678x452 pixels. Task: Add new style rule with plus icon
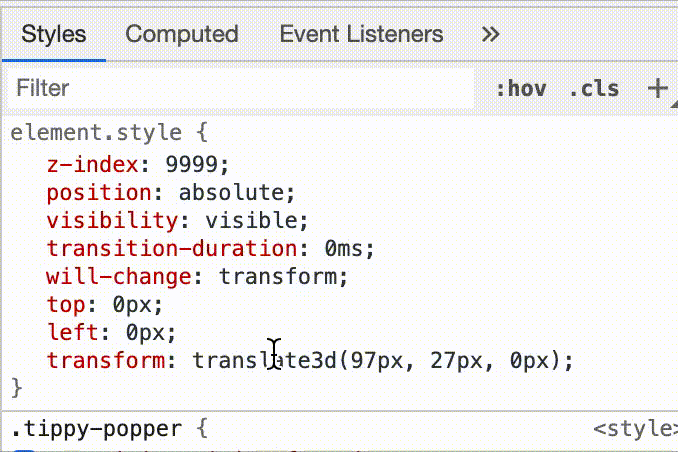tap(658, 89)
